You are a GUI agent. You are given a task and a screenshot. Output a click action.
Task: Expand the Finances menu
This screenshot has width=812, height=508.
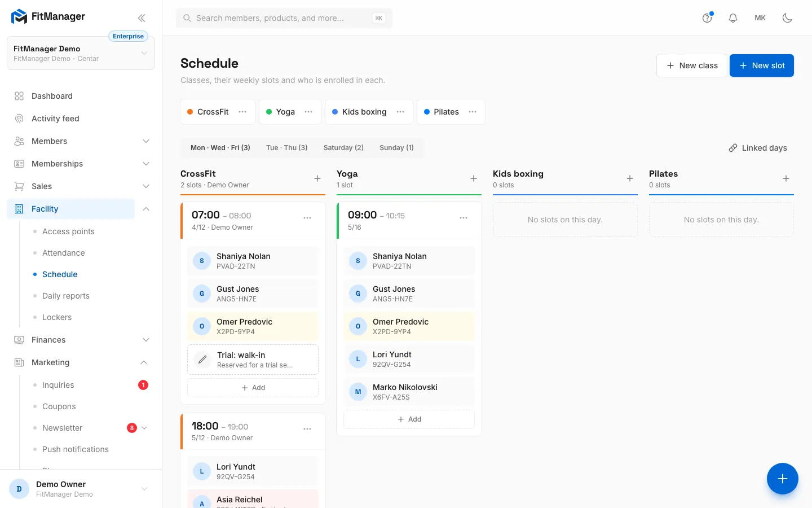pyautogui.click(x=146, y=340)
